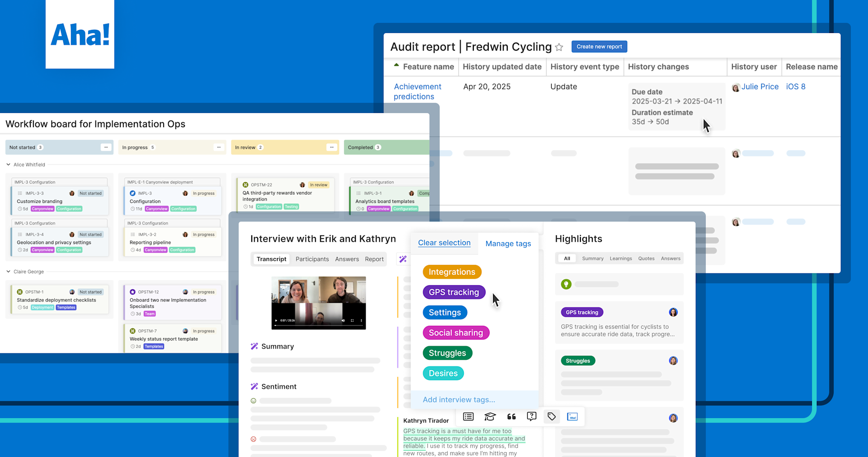Click the star to favorite the Audit report
Screen dimensions: 868x457
click(x=559, y=47)
